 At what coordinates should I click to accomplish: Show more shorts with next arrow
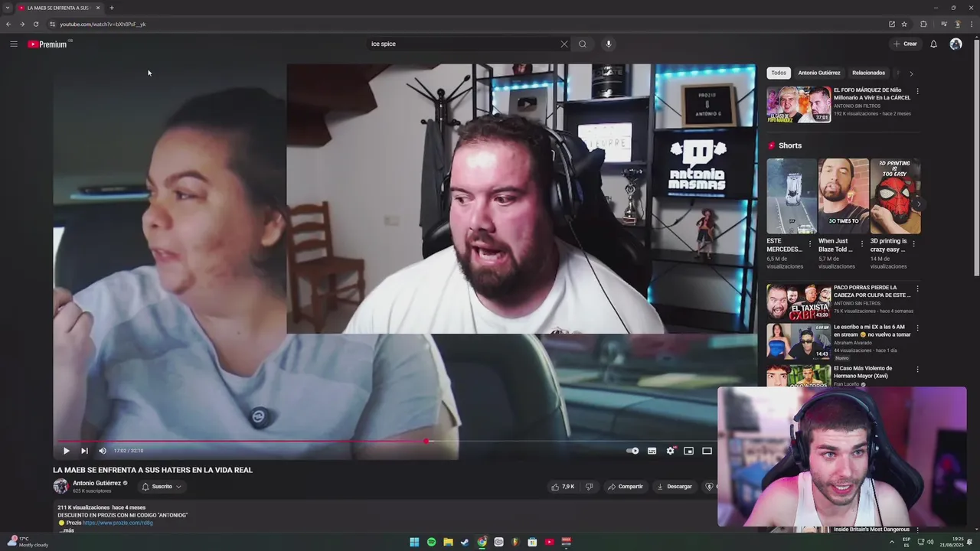tap(918, 204)
